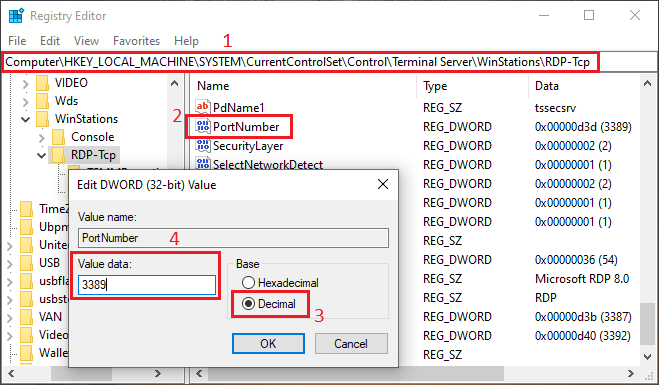Open the File menu
659x385 pixels.
tap(17, 41)
